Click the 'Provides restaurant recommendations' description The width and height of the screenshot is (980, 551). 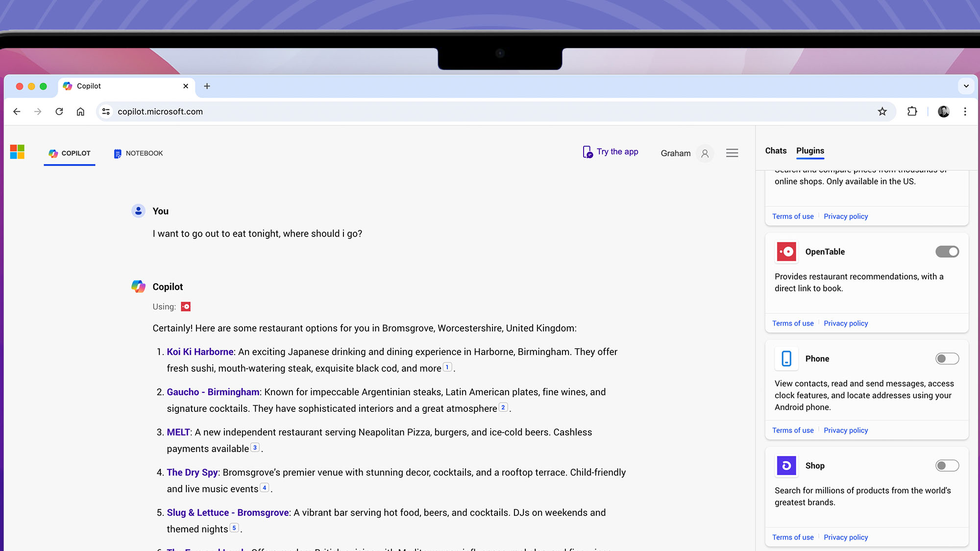pyautogui.click(x=859, y=283)
